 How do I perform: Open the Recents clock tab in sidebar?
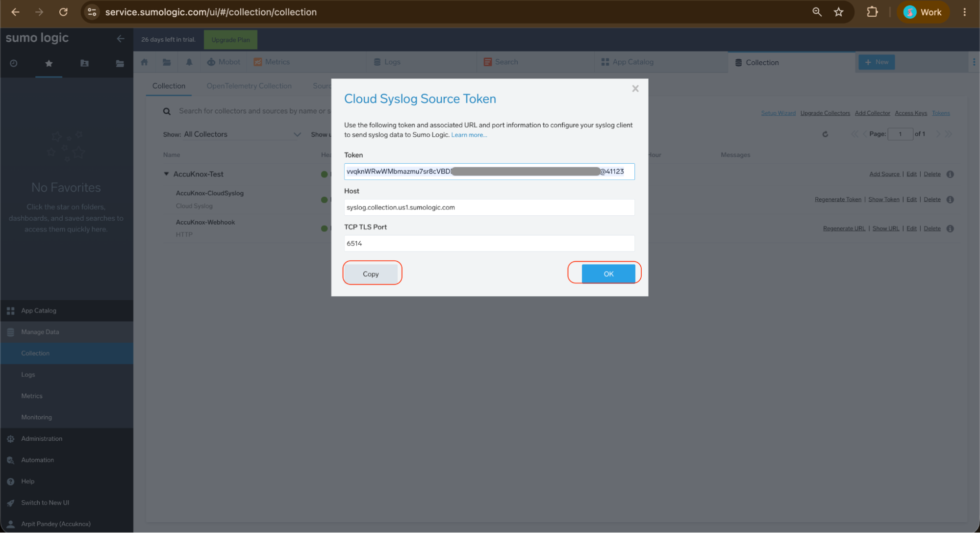tap(14, 63)
